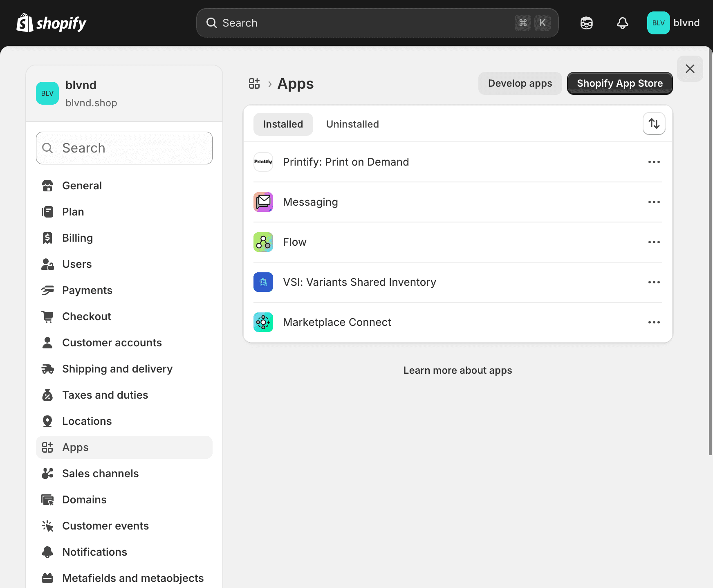The image size is (713, 588).
Task: Open Plan settings
Action: pos(124,212)
